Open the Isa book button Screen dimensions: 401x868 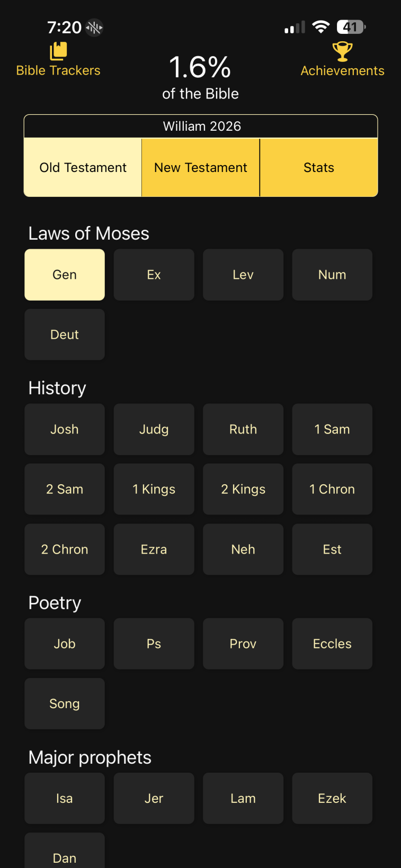click(65, 798)
